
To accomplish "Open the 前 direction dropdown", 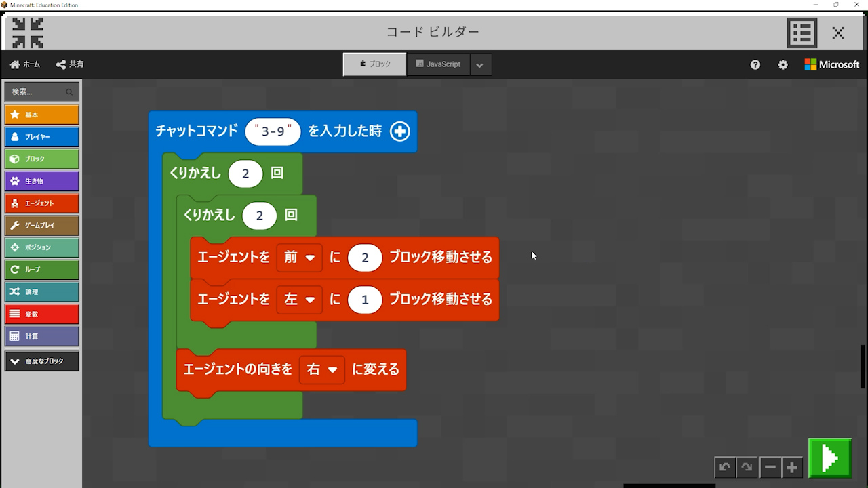I will click(300, 258).
